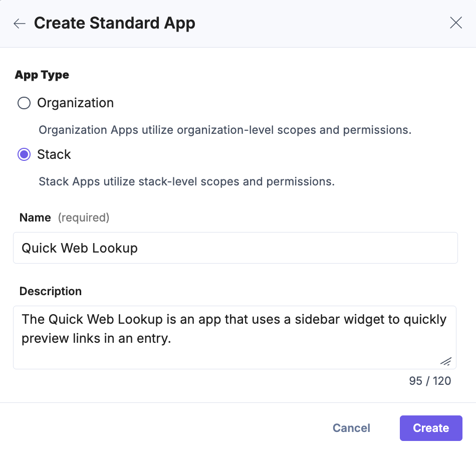Click the back arrow to return
Screen dimensions: 476x449
click(x=19, y=23)
